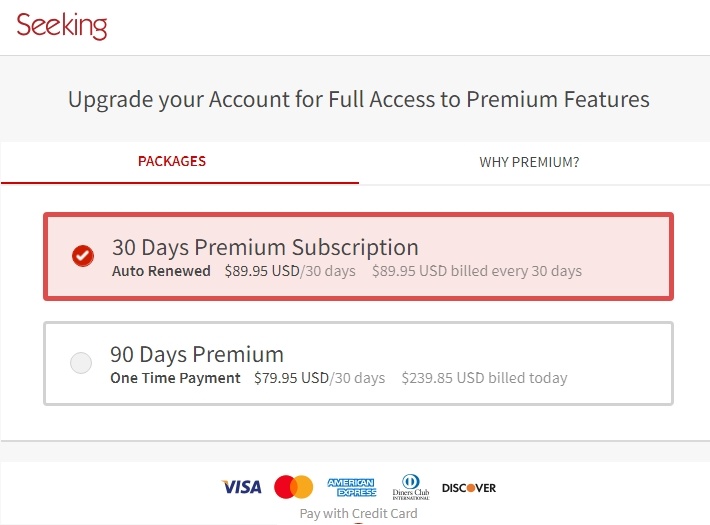Click the Pay with Credit Card label
The height and width of the screenshot is (525, 710).
pos(359,513)
